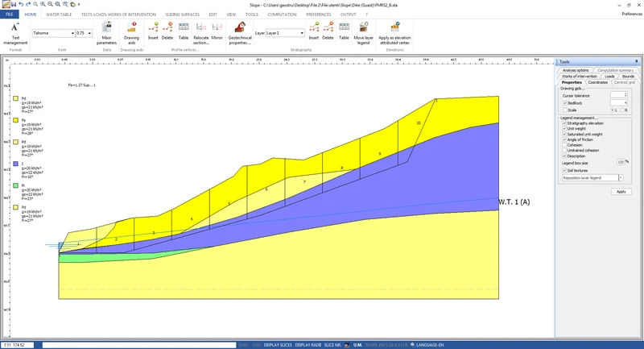
Task: Click DISPLAY RADII in status bar
Action: (308, 345)
